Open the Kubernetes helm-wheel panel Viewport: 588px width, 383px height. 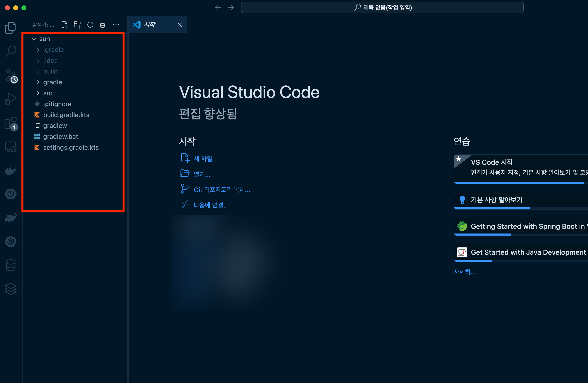pos(11,241)
